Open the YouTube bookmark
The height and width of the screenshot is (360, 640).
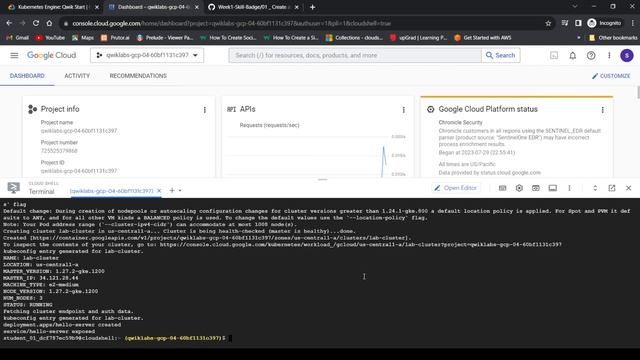pos(50,38)
